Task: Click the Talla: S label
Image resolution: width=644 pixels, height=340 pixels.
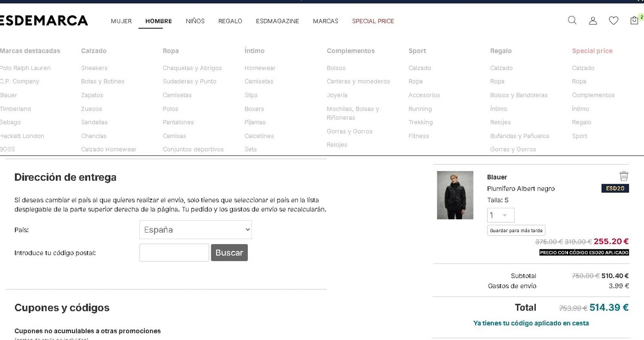Action: [498, 200]
